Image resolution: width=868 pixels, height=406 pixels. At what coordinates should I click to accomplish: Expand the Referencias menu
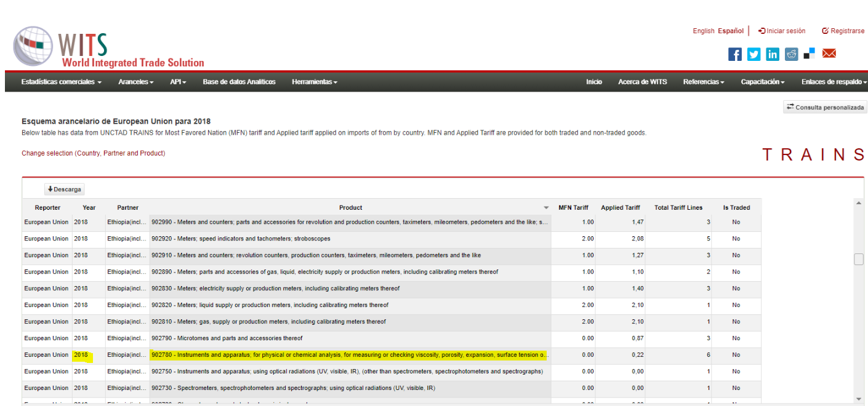pyautogui.click(x=704, y=82)
